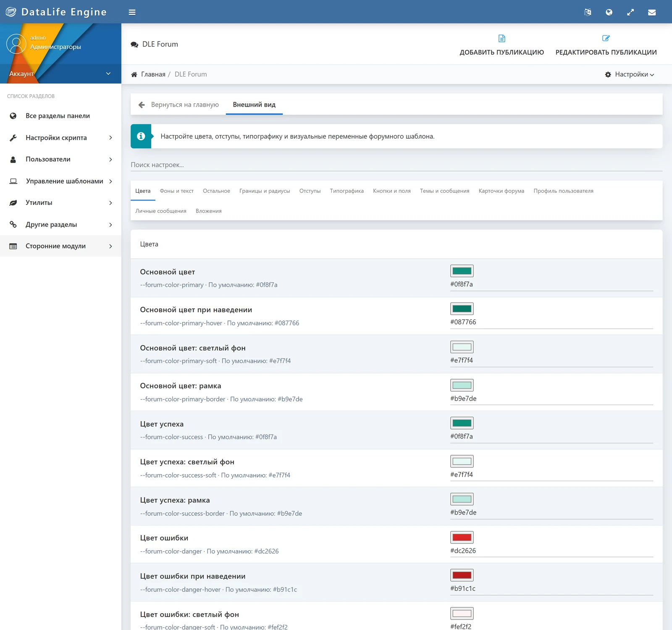Toggle the sidebar hamburger menu

point(132,12)
